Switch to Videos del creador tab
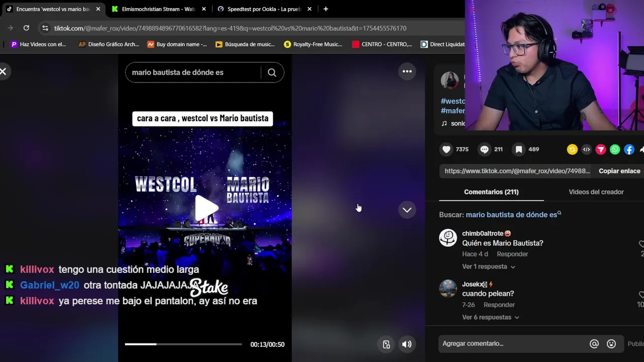Viewport: 644px width, 362px height. (596, 192)
